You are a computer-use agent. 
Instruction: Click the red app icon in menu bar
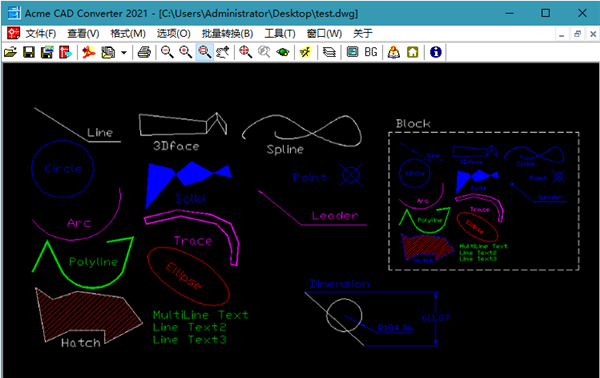click(x=13, y=33)
